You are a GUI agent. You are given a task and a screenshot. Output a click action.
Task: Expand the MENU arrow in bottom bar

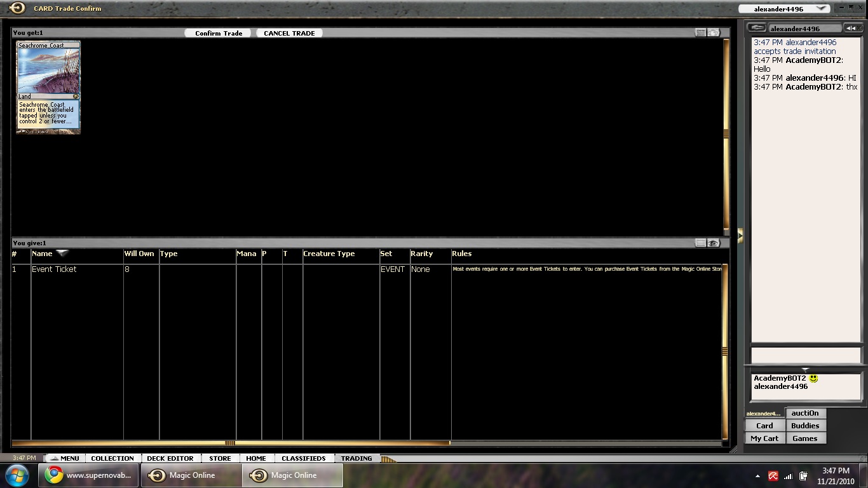click(54, 458)
